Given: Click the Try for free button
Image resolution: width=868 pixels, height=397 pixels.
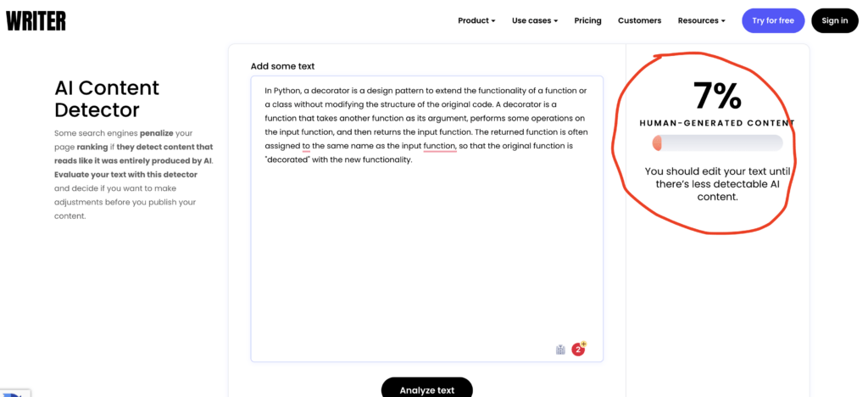Looking at the screenshot, I should (x=773, y=20).
